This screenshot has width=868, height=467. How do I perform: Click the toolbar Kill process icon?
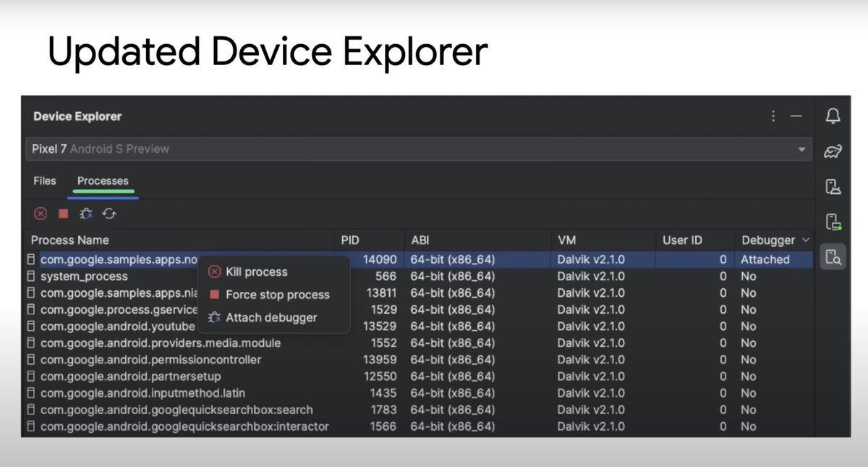pos(41,214)
